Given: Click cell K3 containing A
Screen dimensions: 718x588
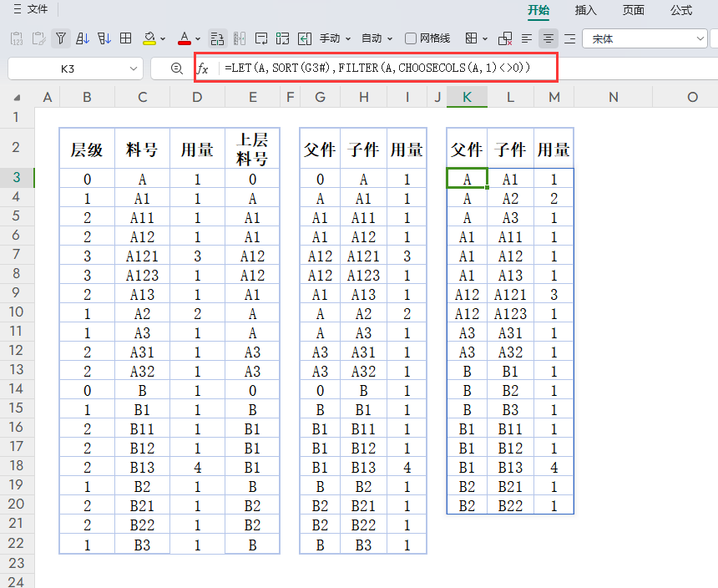Looking at the screenshot, I should point(467,178).
